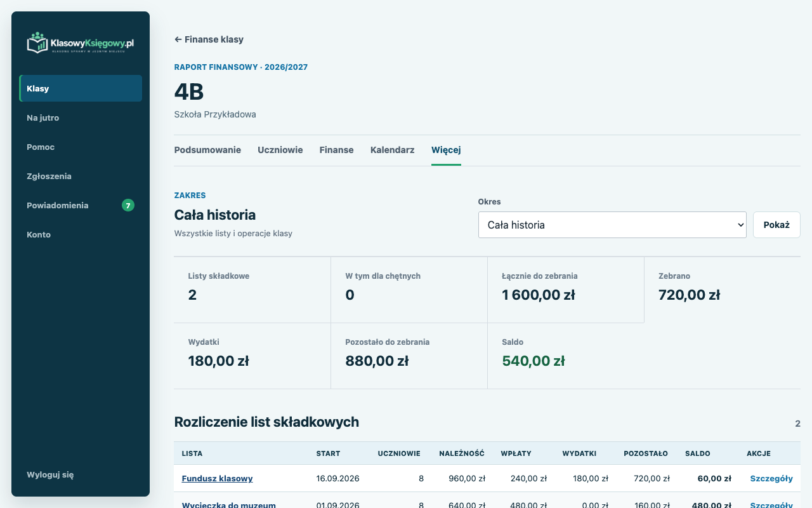Screen dimensions: 812x508
Task: Open the Fundusz klasowy list link
Action: 217,479
